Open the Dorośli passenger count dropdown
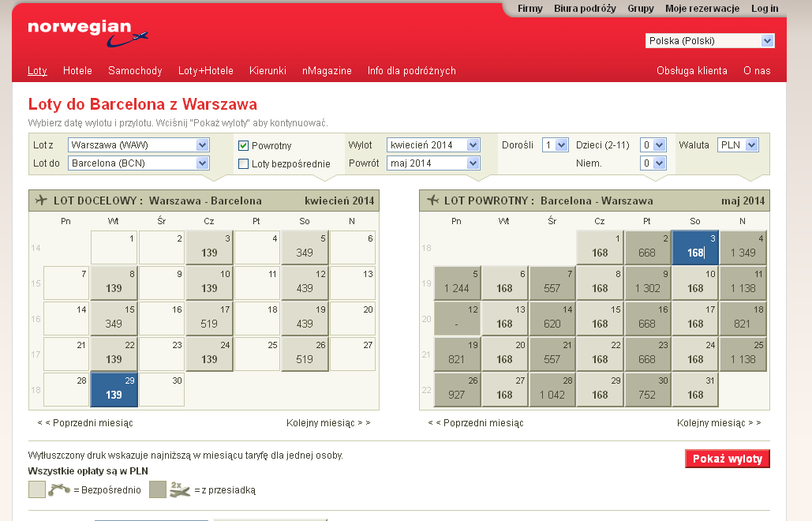 [x=556, y=145]
